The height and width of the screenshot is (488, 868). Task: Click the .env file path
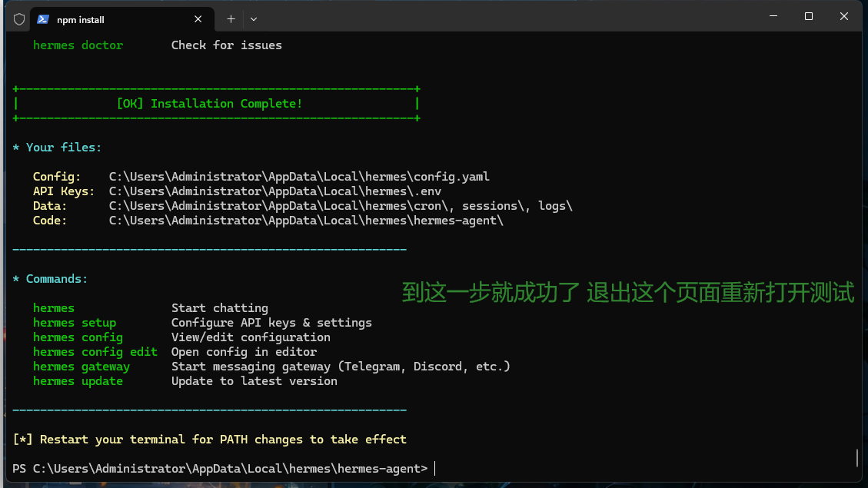tap(275, 191)
